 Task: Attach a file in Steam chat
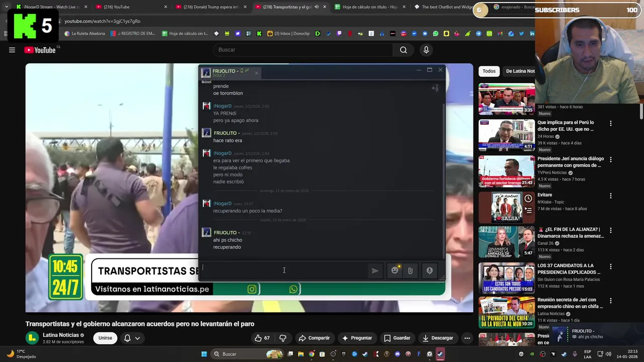pos(410,270)
